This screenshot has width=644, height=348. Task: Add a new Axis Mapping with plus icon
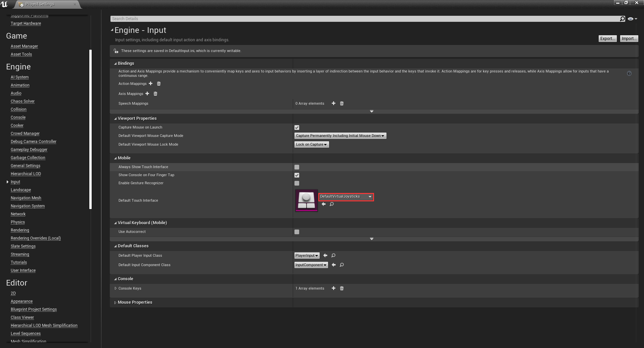coord(147,94)
